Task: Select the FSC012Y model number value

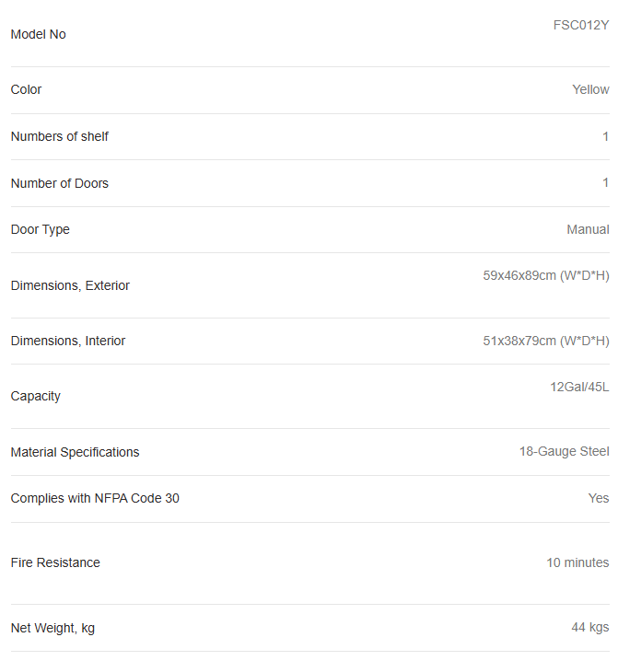Action: (x=580, y=26)
